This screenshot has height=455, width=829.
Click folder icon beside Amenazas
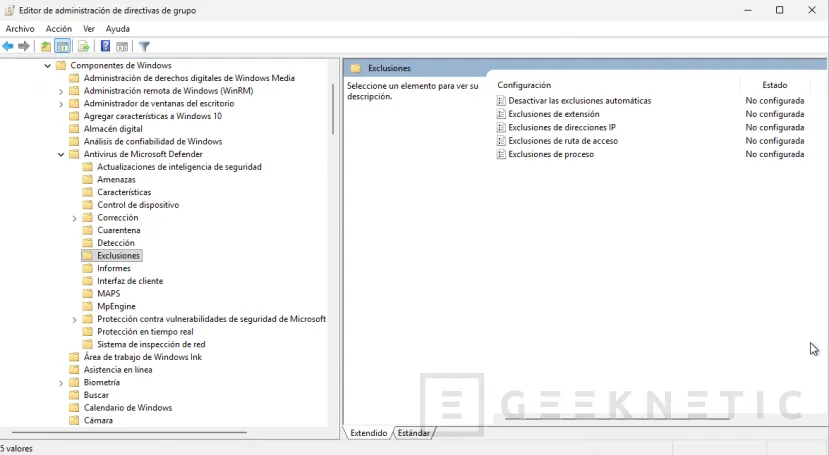click(x=88, y=180)
